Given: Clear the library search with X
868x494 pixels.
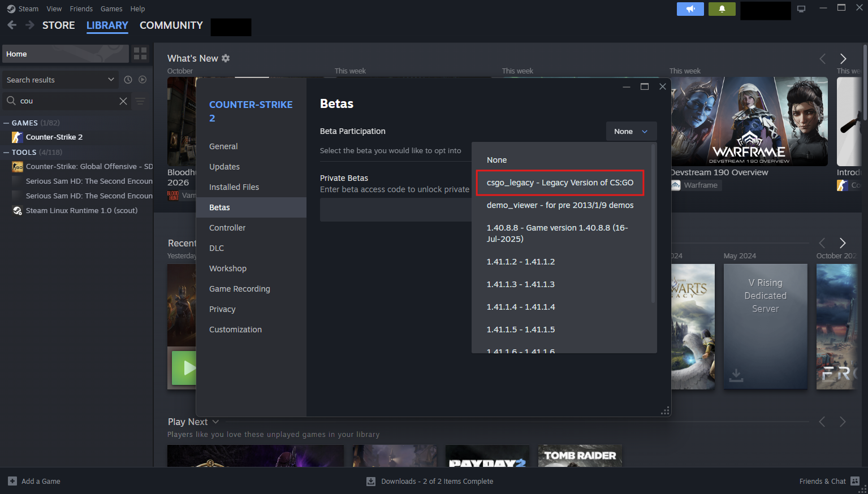Looking at the screenshot, I should [x=123, y=101].
